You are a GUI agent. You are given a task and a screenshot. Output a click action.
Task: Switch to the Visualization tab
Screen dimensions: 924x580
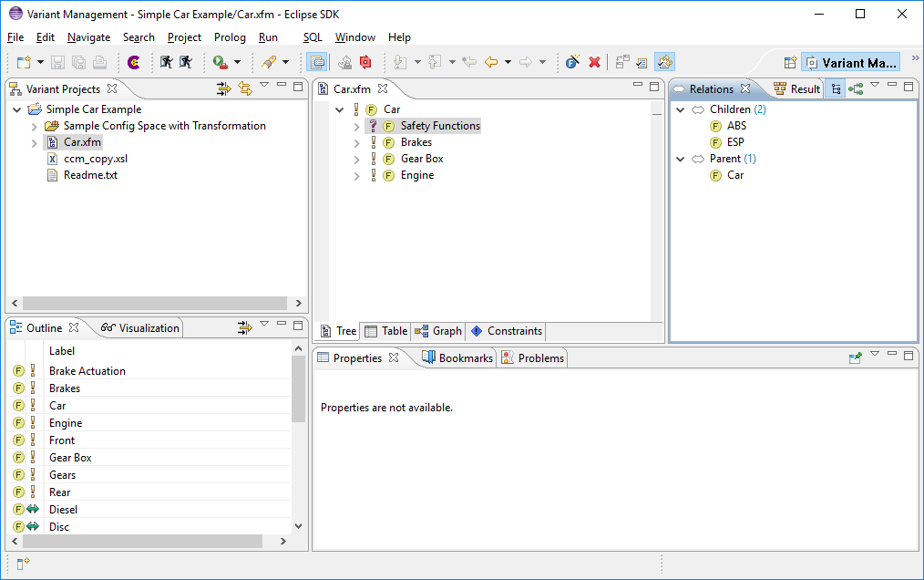[x=140, y=328]
